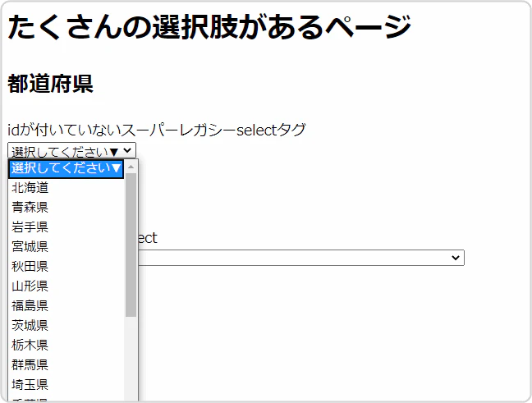Choose 秋田県 from the dropdown list
This screenshot has width=532, height=403.
(66, 266)
